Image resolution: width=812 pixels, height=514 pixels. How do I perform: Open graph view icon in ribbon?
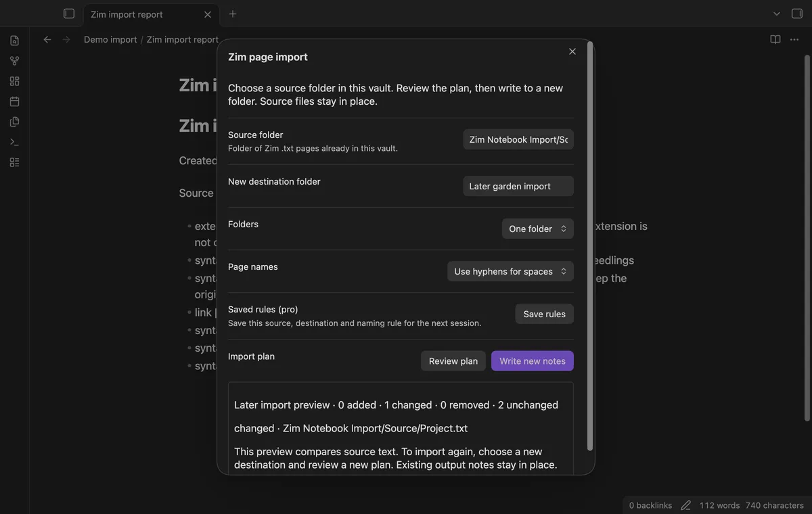pos(14,61)
